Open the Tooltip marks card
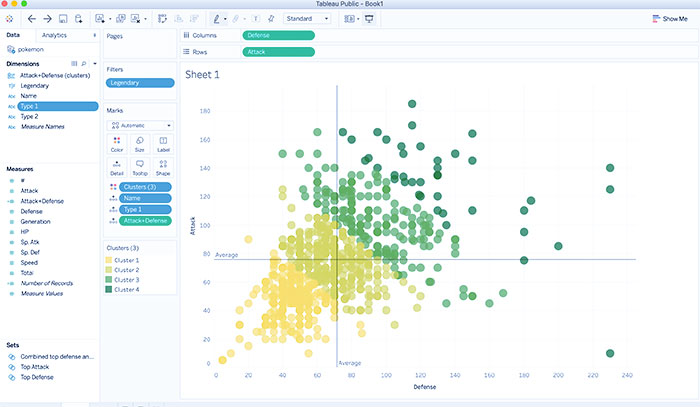700x407 pixels. pos(140,168)
